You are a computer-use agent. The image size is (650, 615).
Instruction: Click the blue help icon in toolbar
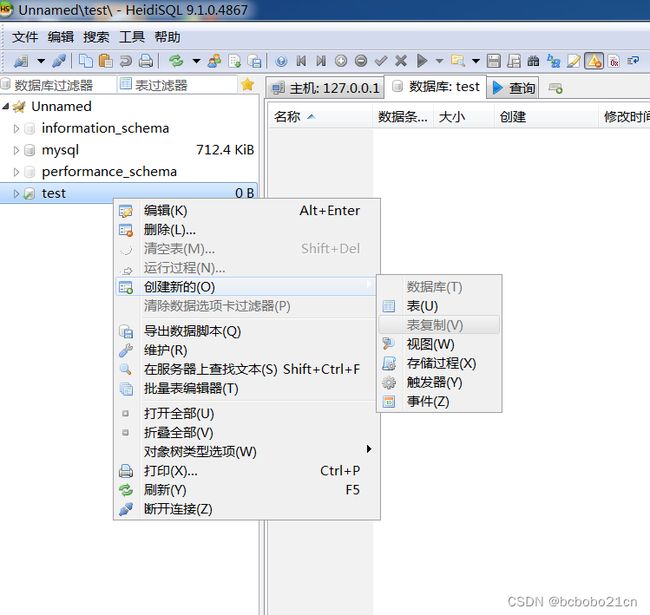[281, 61]
